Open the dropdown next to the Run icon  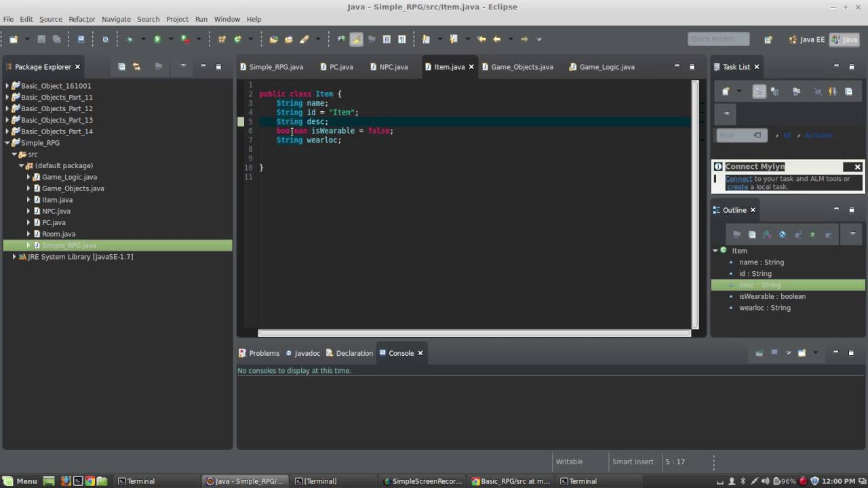pyautogui.click(x=171, y=39)
